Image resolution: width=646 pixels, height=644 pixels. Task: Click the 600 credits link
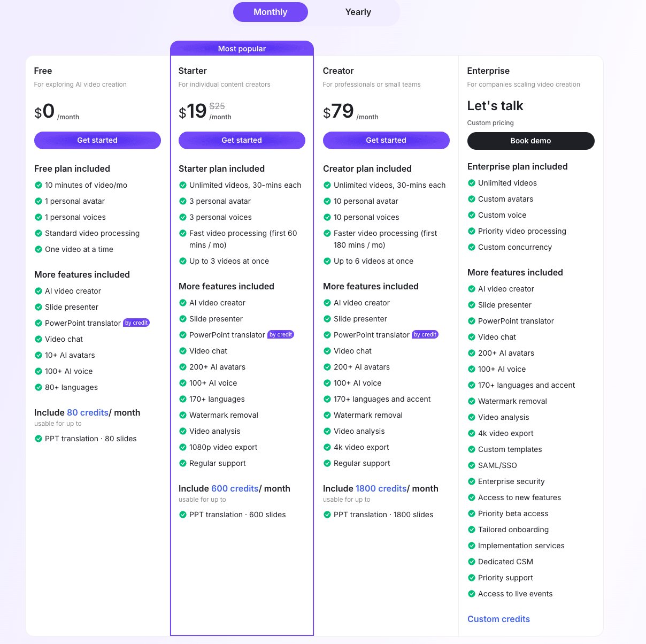(x=235, y=488)
